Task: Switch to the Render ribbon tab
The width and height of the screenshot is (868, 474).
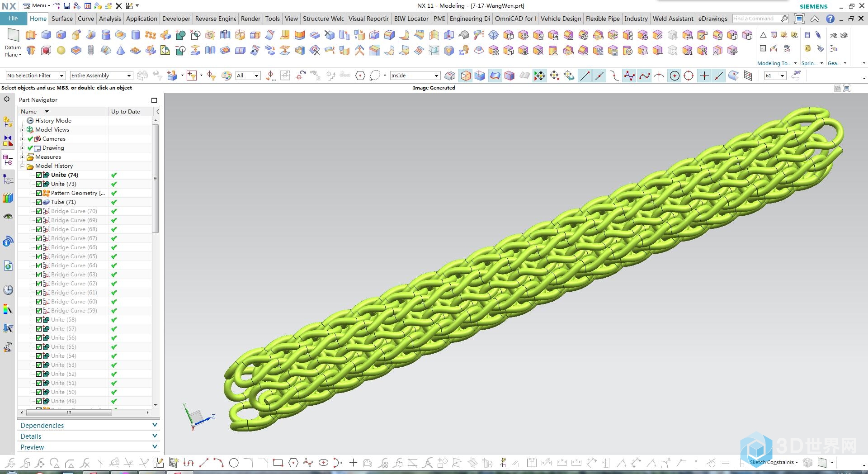Action: click(x=250, y=19)
